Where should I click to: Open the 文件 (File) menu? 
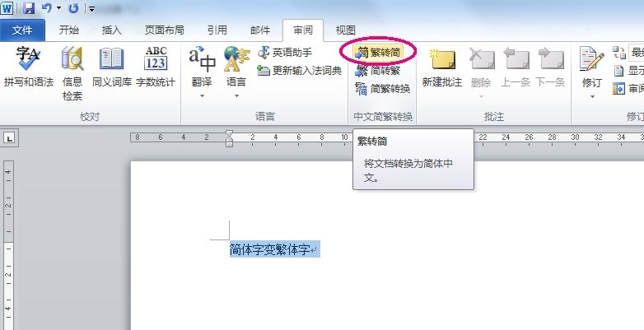coord(22,30)
